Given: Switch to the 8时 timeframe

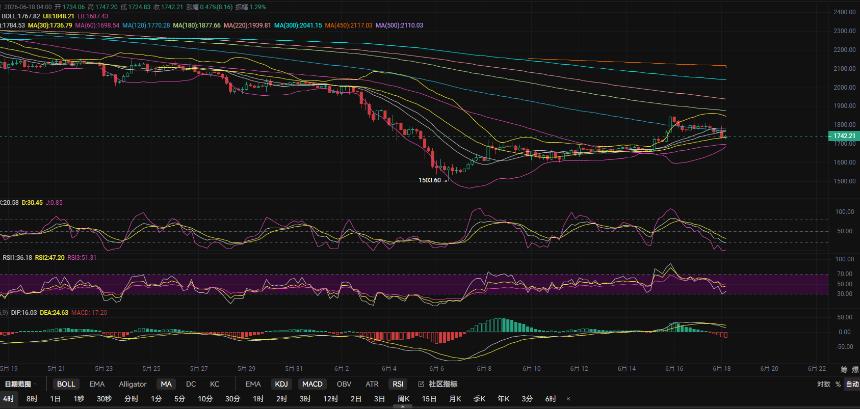Looking at the screenshot, I should 31,399.
